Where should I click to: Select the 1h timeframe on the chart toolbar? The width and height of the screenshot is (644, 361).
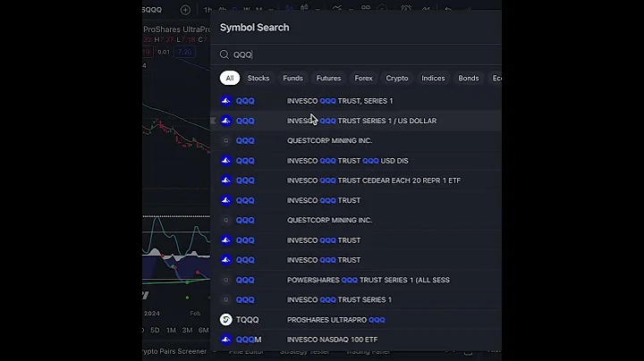pos(208,10)
